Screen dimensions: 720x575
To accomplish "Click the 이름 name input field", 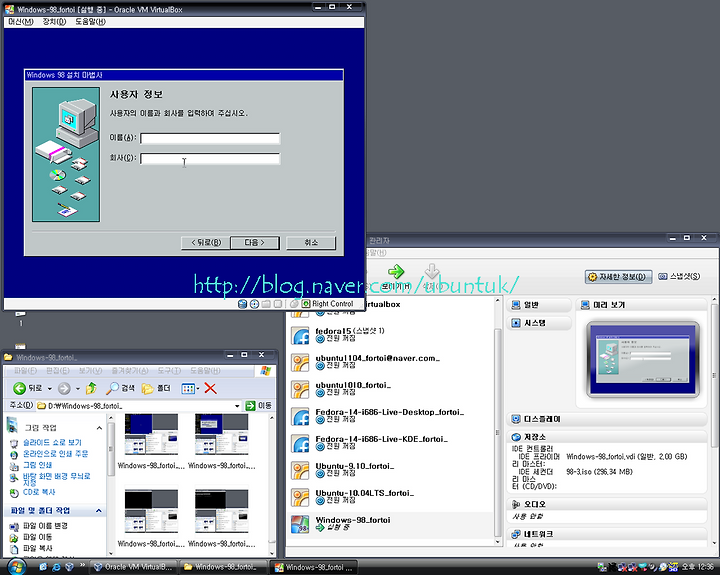I will click(x=210, y=138).
